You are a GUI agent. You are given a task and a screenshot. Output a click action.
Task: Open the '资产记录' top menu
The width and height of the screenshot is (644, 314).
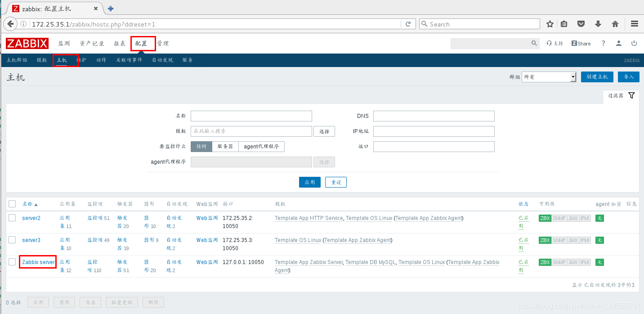point(92,44)
